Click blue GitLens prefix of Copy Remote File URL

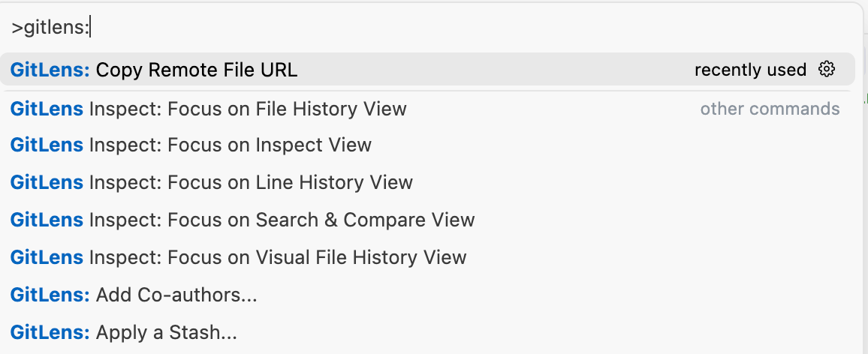[50, 70]
